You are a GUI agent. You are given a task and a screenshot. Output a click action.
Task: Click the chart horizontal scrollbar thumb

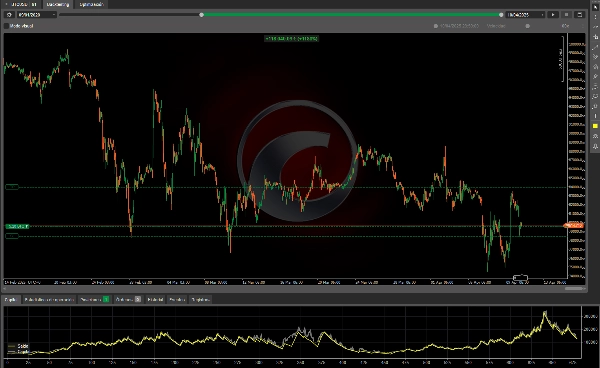coord(574,288)
